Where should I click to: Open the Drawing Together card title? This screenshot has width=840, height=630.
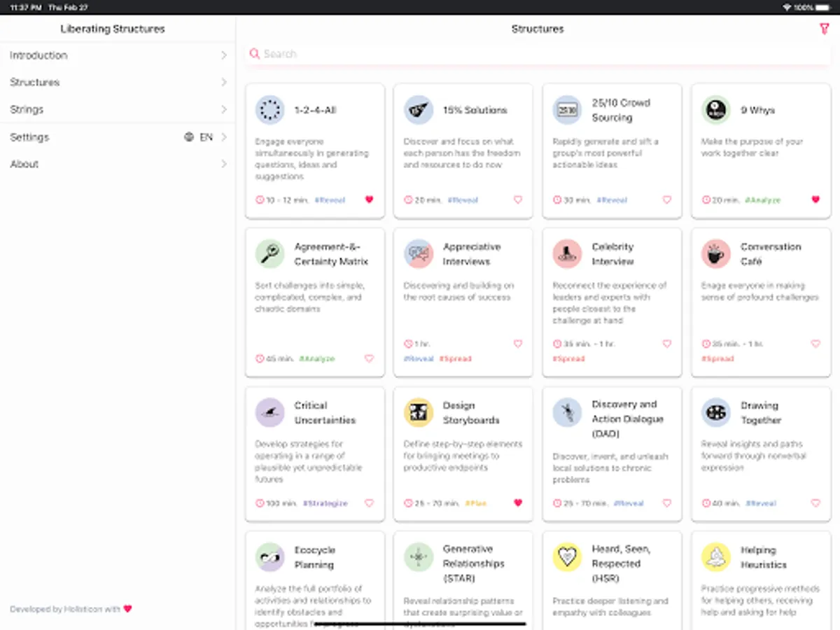tap(761, 413)
